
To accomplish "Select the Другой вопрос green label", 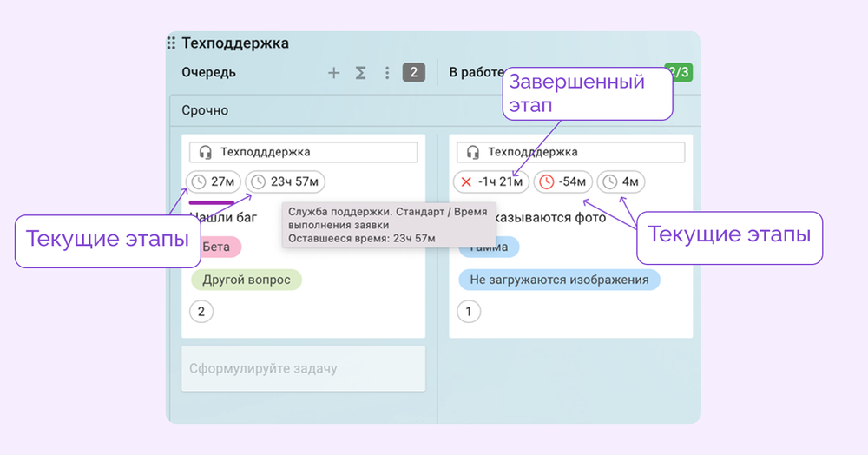I will coord(246,280).
